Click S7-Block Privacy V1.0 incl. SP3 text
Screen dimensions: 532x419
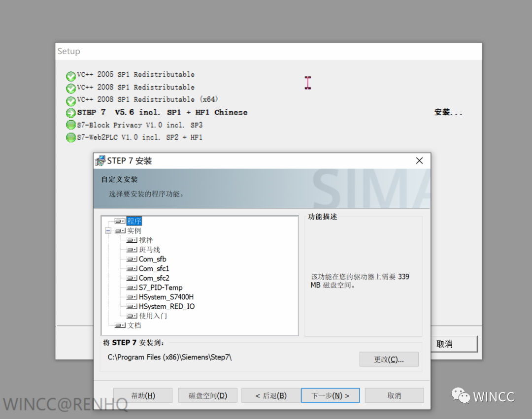pyautogui.click(x=140, y=125)
